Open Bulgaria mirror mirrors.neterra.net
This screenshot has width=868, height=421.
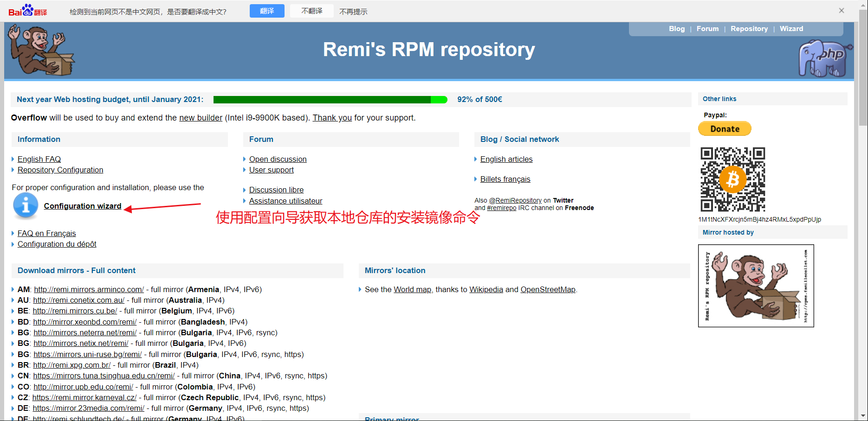85,332
